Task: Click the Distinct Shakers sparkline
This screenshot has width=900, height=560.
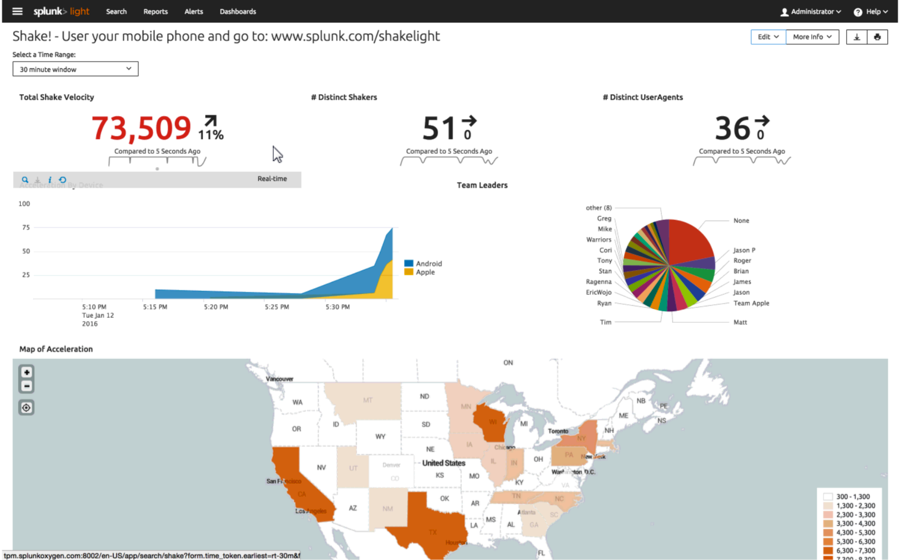Action: pyautogui.click(x=449, y=161)
